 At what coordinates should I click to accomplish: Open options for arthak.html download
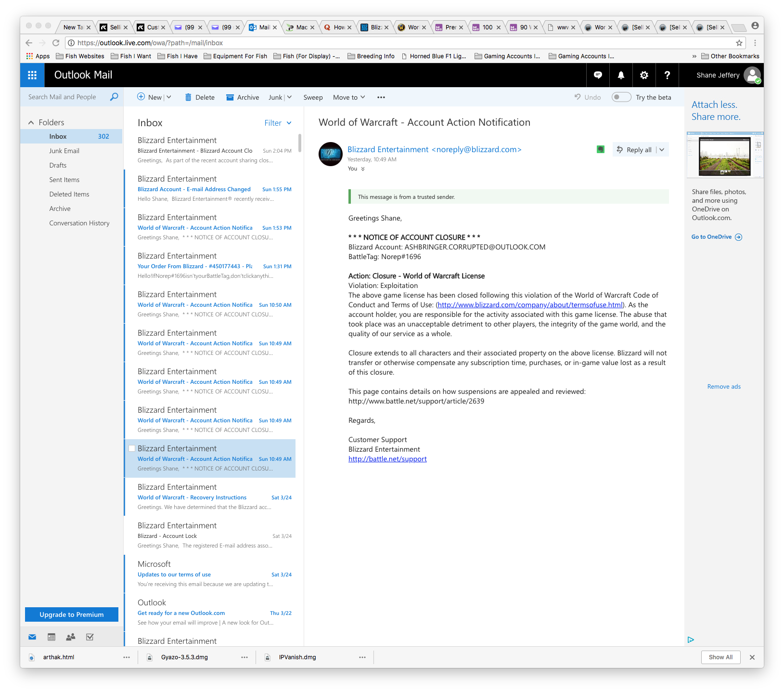tap(127, 657)
